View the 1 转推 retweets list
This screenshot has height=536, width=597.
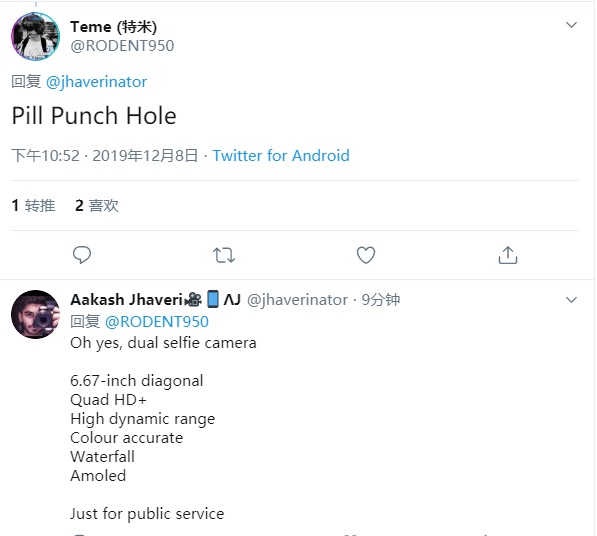tap(34, 206)
